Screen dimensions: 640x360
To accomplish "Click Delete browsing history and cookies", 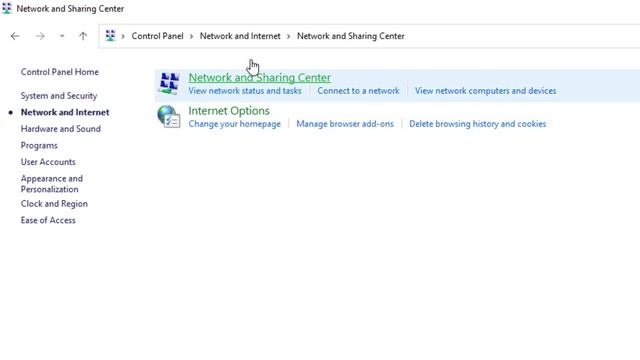I will coord(478,124).
